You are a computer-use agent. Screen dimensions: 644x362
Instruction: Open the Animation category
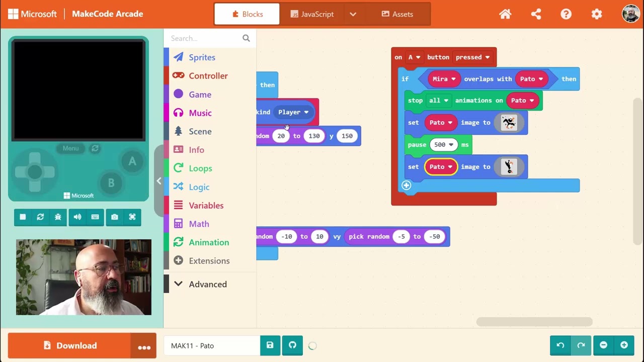click(x=209, y=242)
